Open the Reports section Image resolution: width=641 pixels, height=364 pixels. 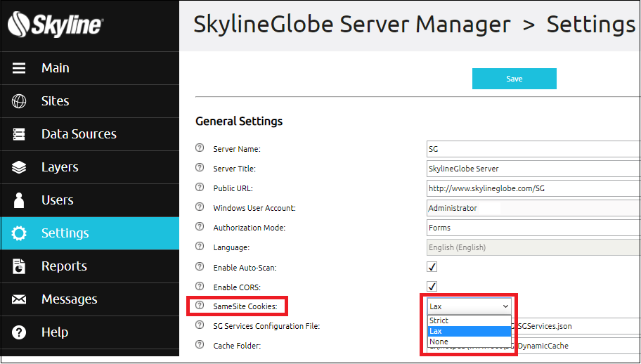[90, 266]
